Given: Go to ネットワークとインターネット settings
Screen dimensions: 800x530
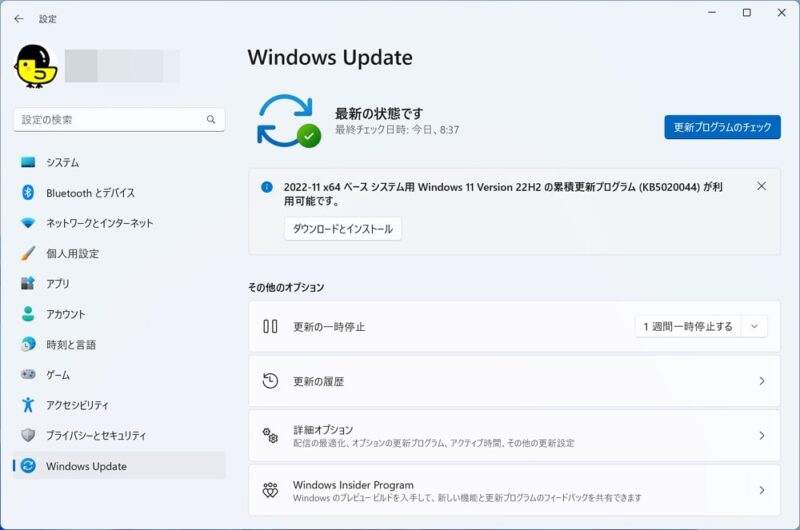Looking at the screenshot, I should 119,223.
